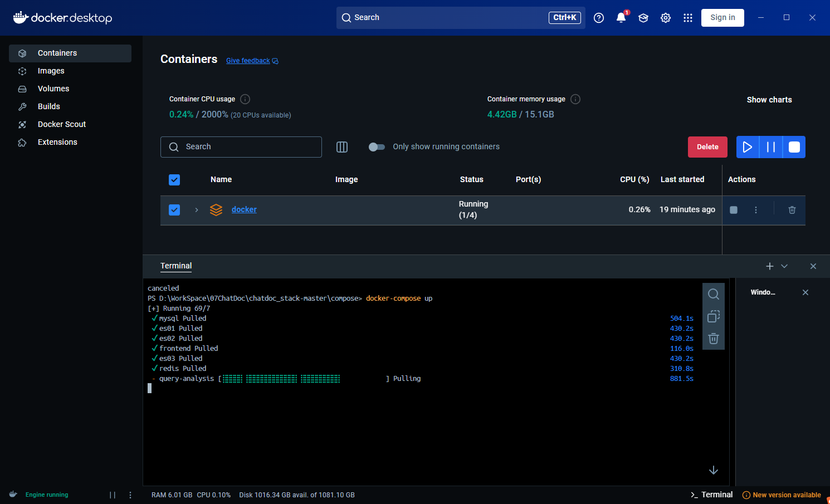Expand the docker compose stack row

[x=197, y=210]
